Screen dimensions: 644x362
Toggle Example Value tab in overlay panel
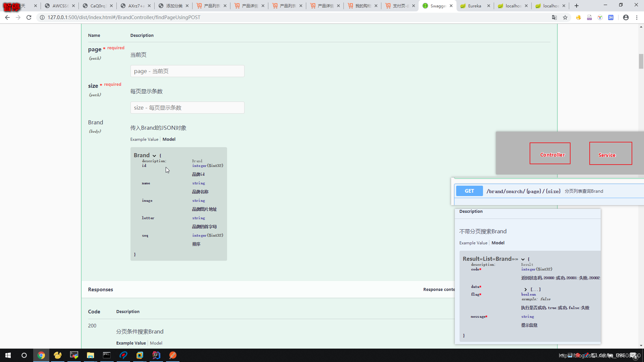coord(473,242)
